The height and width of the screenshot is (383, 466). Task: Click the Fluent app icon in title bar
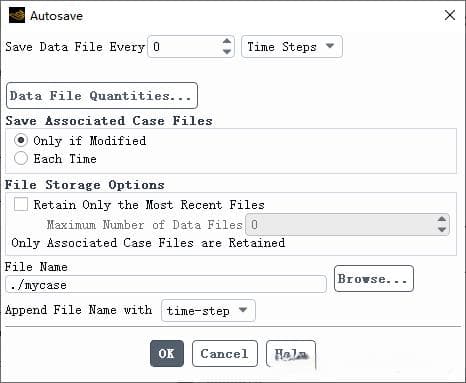pyautogui.click(x=17, y=15)
